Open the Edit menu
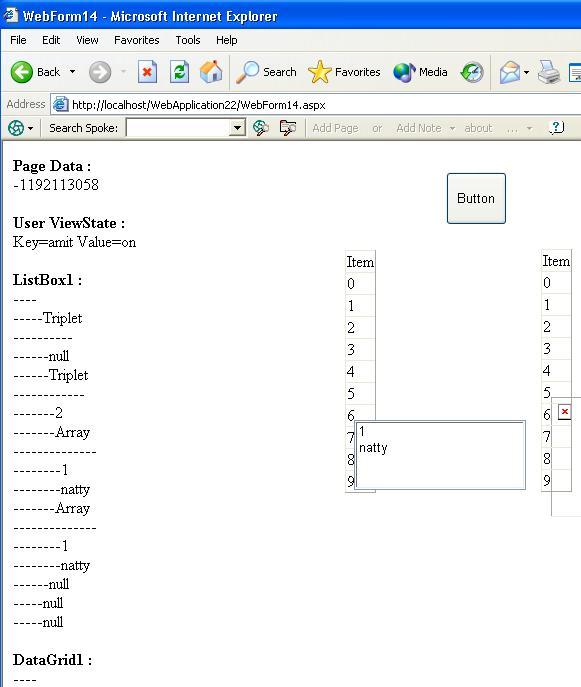 tap(51, 40)
